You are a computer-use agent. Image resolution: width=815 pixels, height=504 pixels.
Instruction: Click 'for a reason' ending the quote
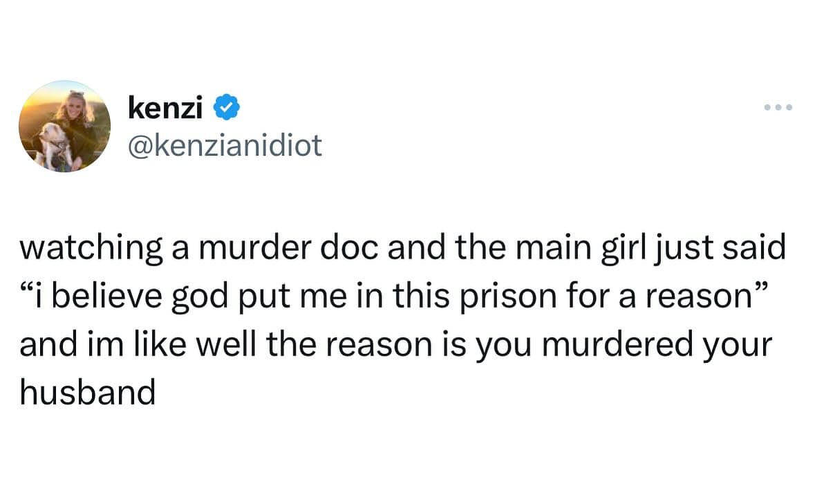point(668,296)
